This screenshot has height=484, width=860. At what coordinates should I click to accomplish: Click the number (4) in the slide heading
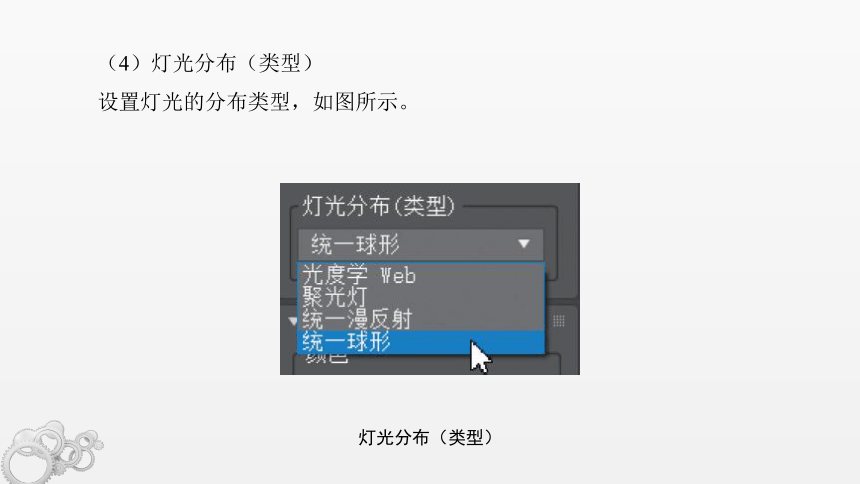[124, 63]
